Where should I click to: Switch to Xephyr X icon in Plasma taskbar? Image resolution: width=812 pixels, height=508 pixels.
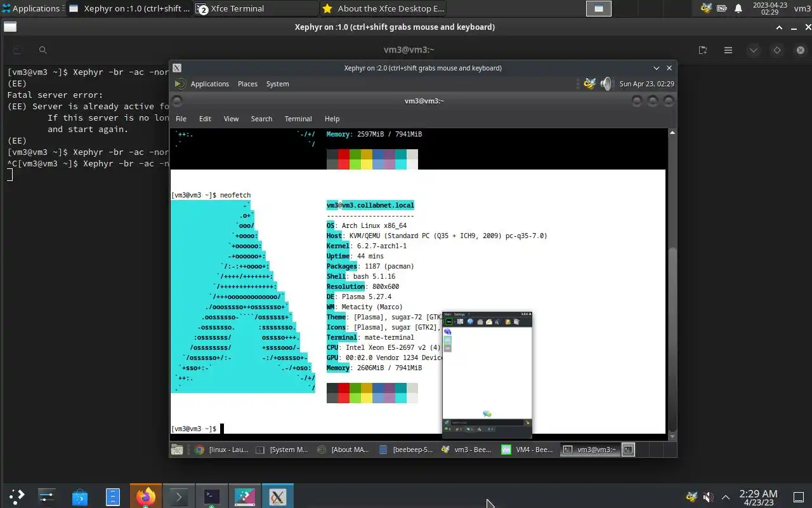point(278,496)
